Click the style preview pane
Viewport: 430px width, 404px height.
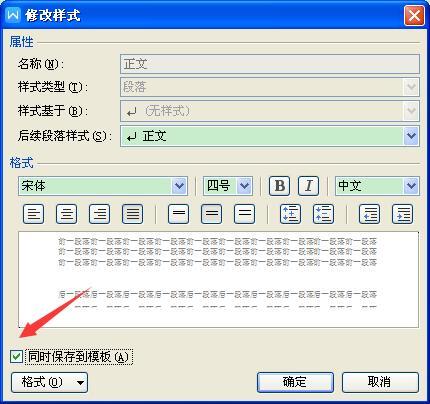click(x=218, y=279)
